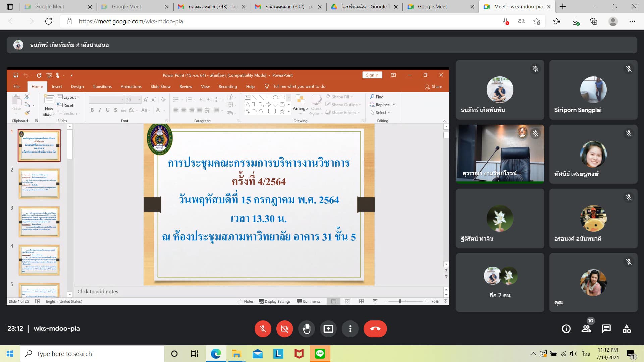Switch to the Google Drive tab
Viewport: 644px width, 362px height.
pyautogui.click(x=363, y=7)
